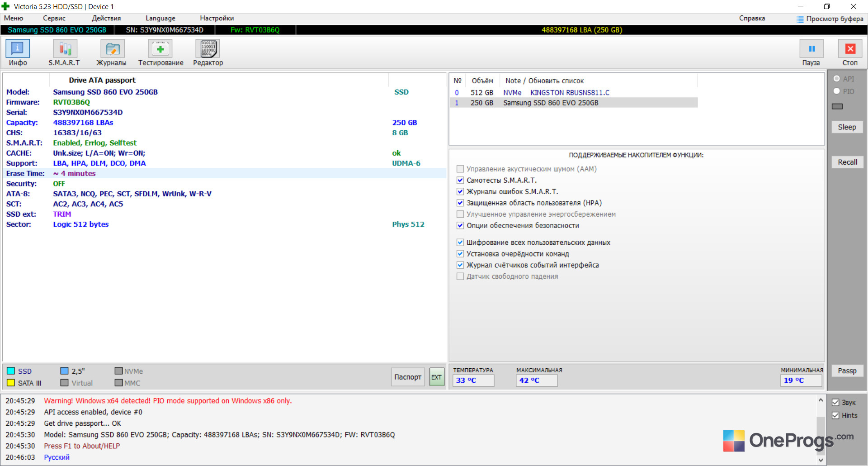
Task: Click the Passp button
Action: tap(847, 371)
